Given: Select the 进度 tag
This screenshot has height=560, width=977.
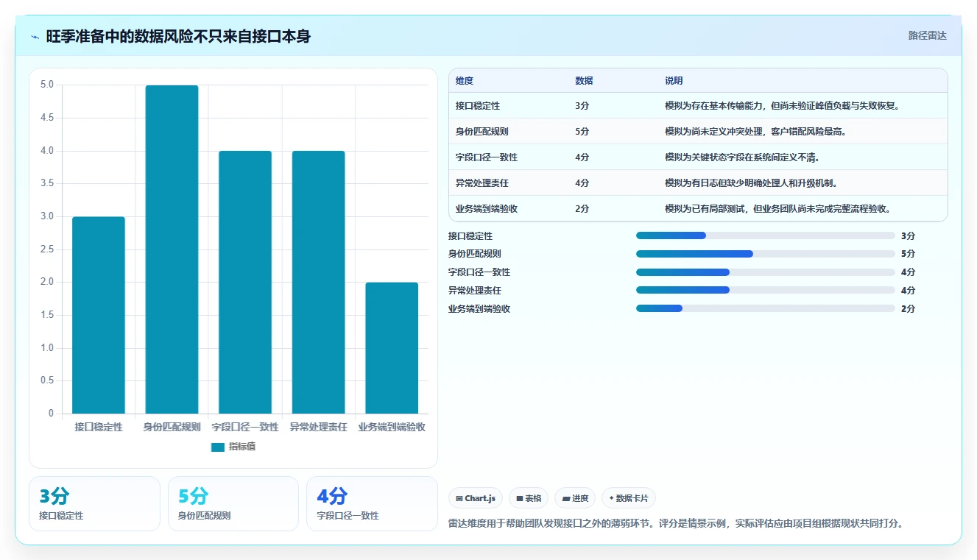Looking at the screenshot, I should tap(575, 498).
